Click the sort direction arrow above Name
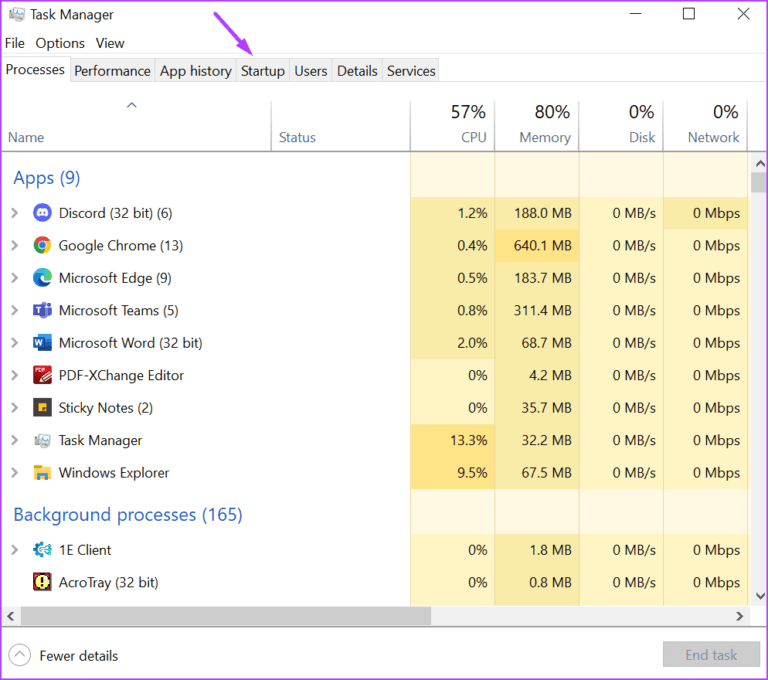 click(x=131, y=105)
